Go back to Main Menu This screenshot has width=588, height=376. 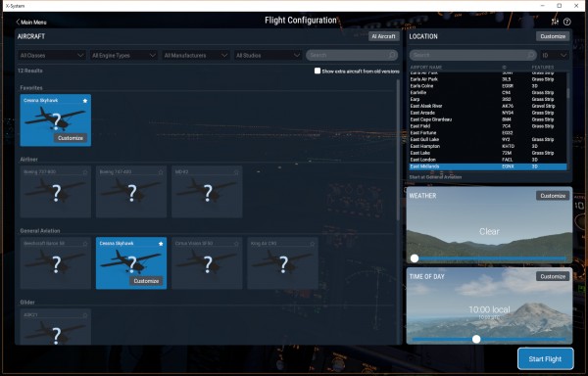click(x=31, y=23)
